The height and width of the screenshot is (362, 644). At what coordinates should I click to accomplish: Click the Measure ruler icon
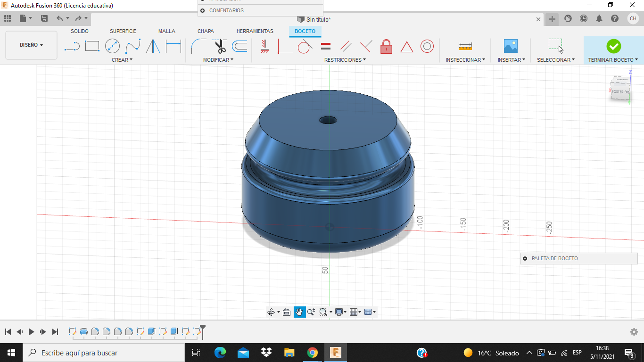tap(465, 46)
